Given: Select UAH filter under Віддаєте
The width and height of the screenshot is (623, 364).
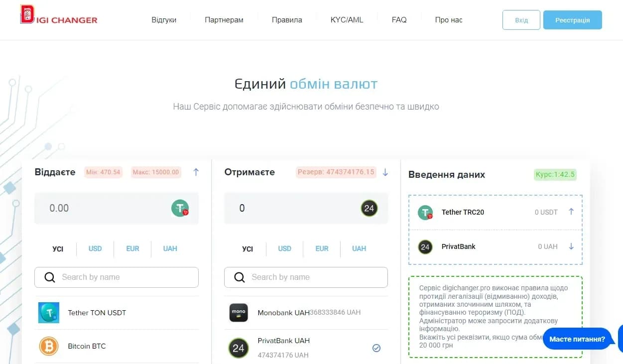Looking at the screenshot, I should [170, 248].
